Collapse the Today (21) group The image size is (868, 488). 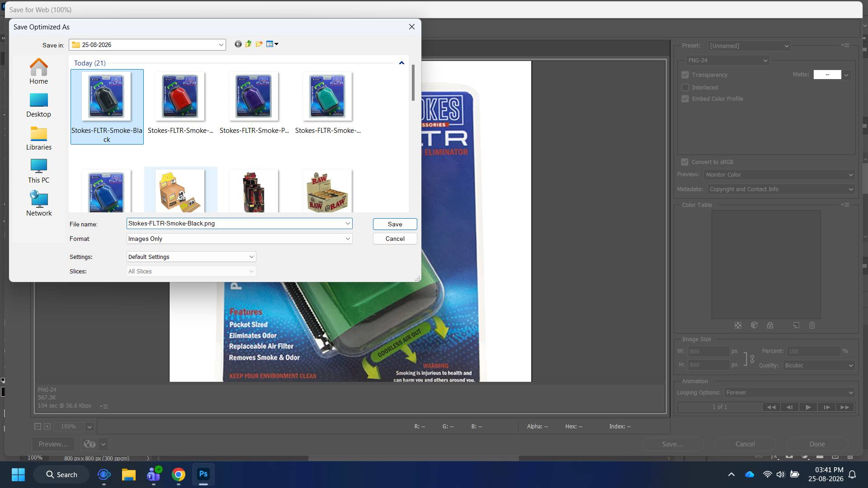[401, 63]
